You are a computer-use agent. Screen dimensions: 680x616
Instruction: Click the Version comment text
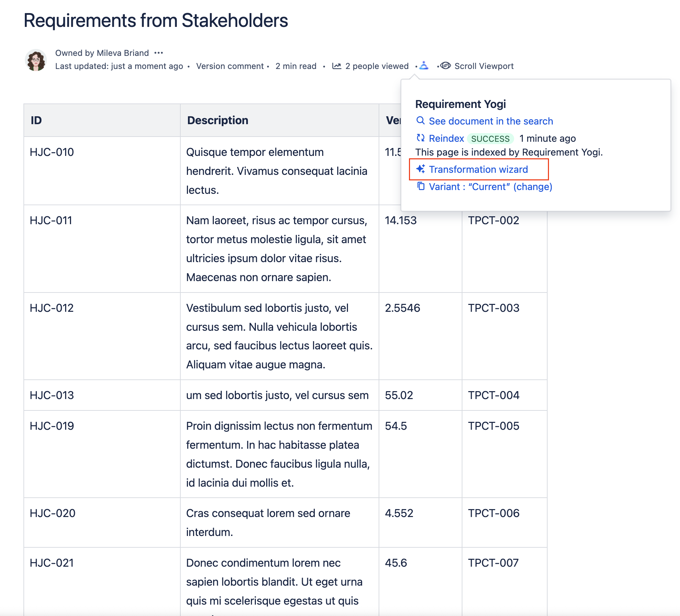point(230,66)
